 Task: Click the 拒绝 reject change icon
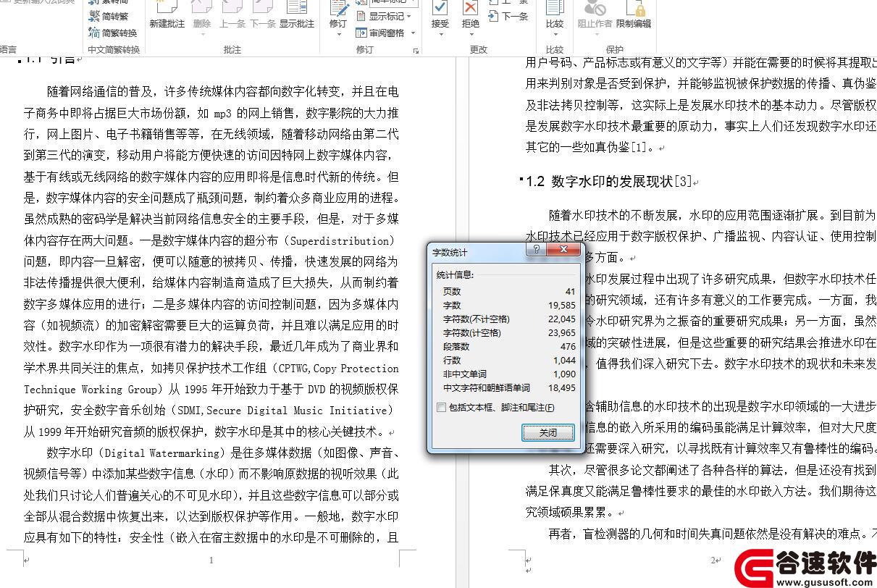471,9
